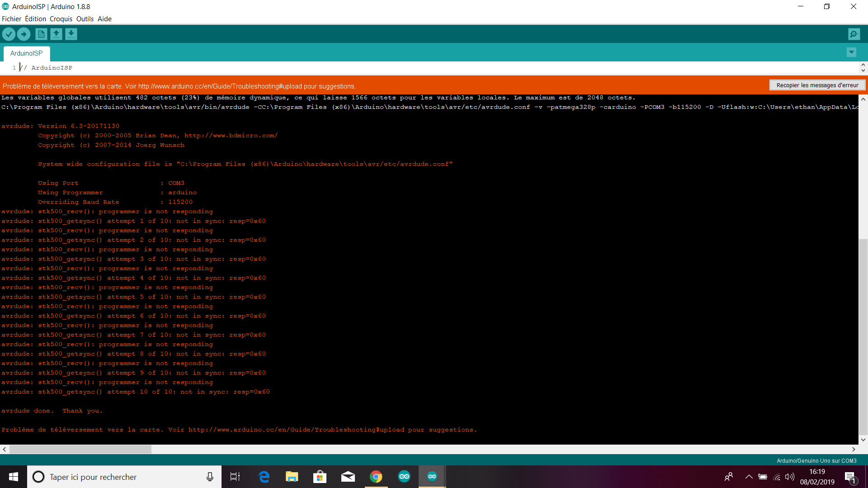Screen dimensions: 868x488
Task: Click console scrollbar down arrow
Action: [863, 440]
